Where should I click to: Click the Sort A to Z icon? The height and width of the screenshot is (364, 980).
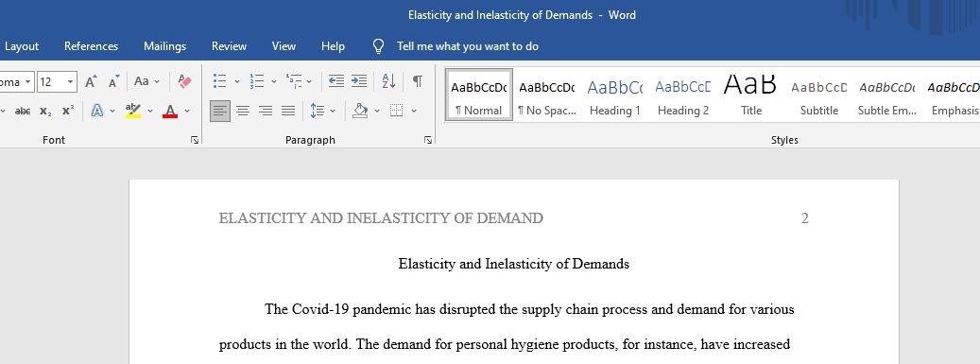coord(388,81)
